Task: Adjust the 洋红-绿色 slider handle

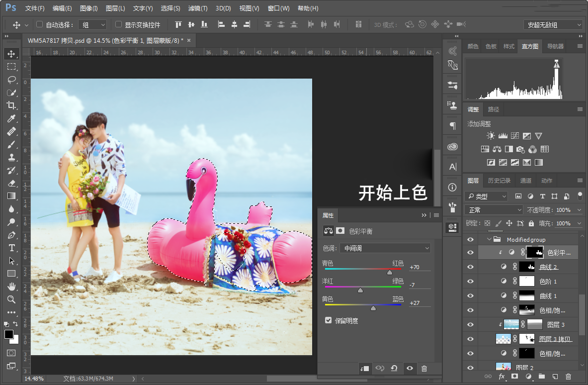Action: point(360,290)
